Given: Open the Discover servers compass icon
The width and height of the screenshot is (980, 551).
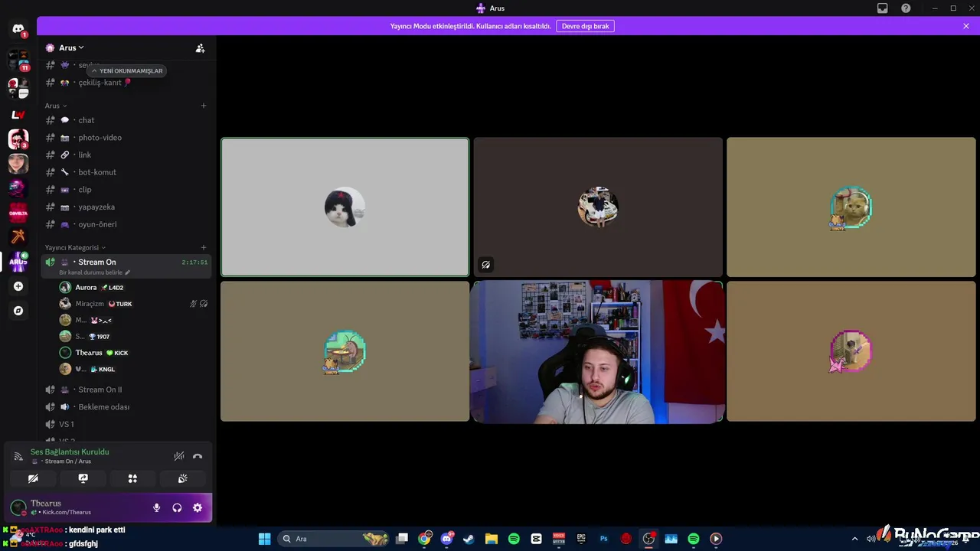Looking at the screenshot, I should point(18,311).
